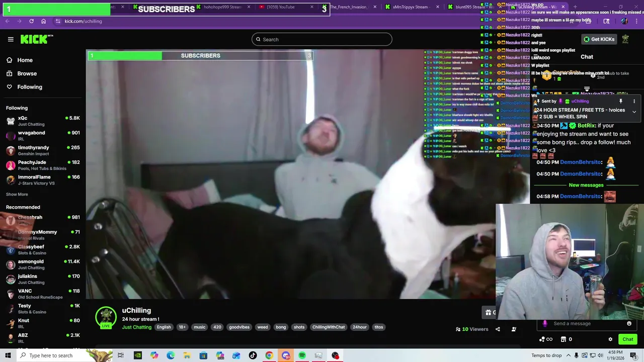644x362 pixels.
Task: Select the 18+ tag
Action: click(x=182, y=327)
